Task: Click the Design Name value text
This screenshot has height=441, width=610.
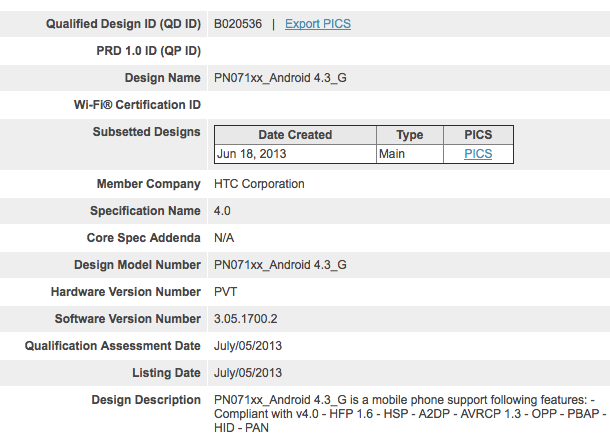Action: [280, 77]
